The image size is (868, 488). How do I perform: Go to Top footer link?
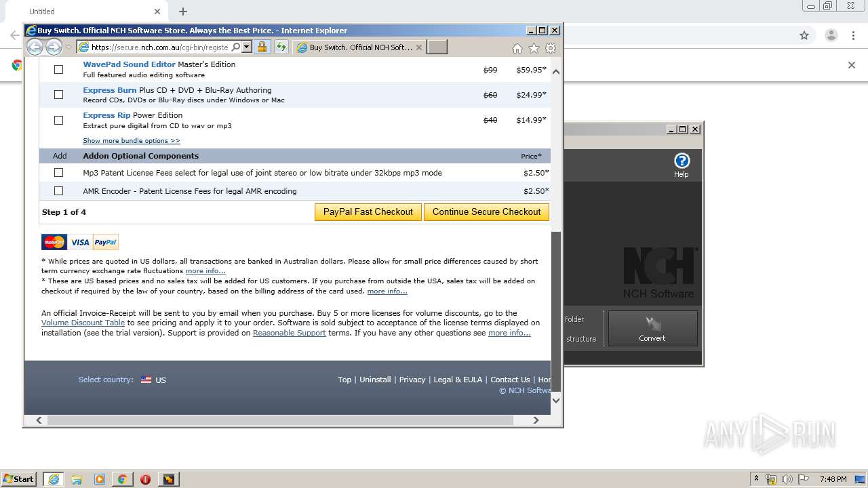(344, 380)
